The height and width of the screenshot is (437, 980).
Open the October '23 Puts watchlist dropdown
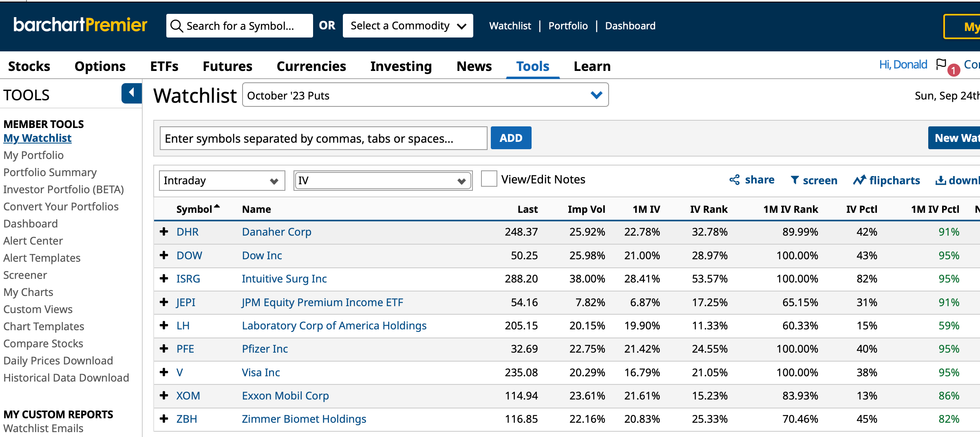[425, 95]
